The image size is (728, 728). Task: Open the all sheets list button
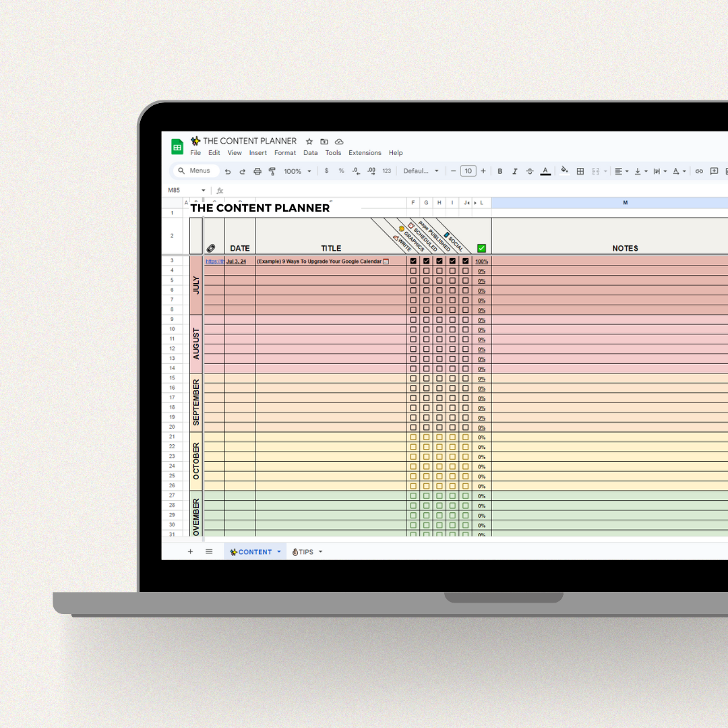209,551
